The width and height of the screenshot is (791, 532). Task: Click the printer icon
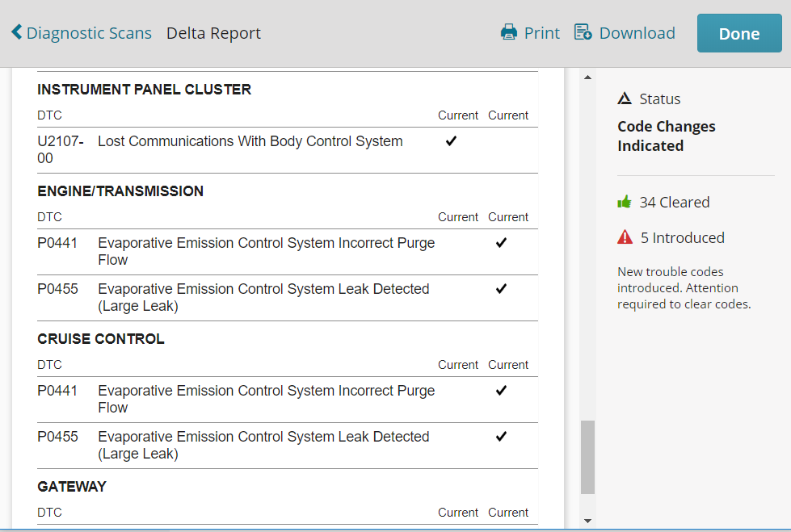point(509,32)
